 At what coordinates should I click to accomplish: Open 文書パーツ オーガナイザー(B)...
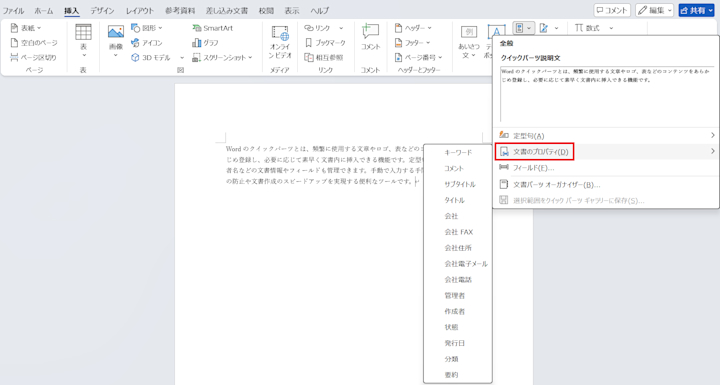coord(606,185)
